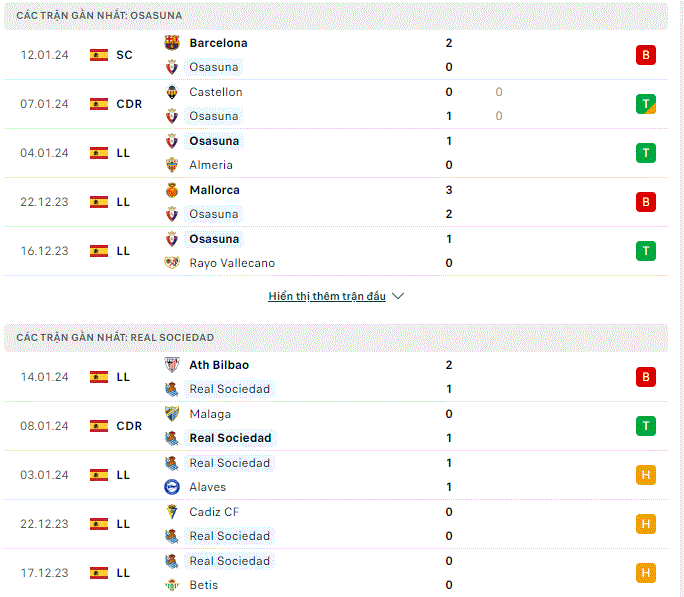Click the Mallorca club crest icon
The height and width of the screenshot is (597, 684).
click(x=172, y=190)
